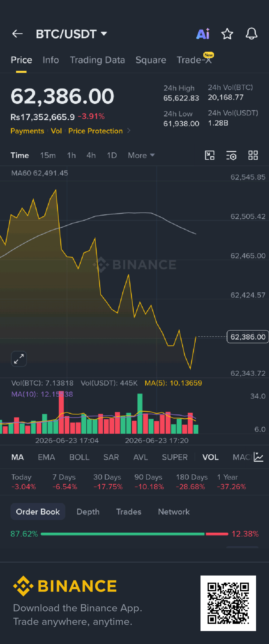Image resolution: width=269 pixels, height=644 pixels.
Task: Switch to the Depth view
Action: click(x=88, y=512)
